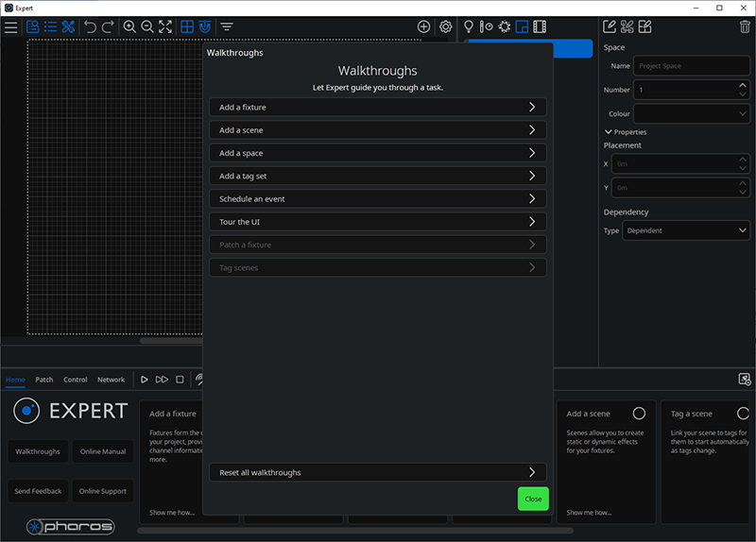Click the icon at bottom panel's right edge
This screenshot has width=756, height=542.
pyautogui.click(x=745, y=380)
